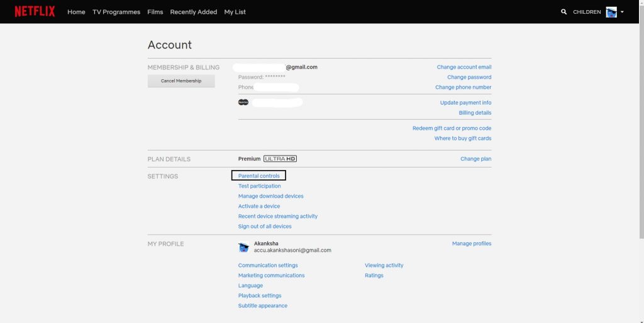Open Manage profiles
644x323 pixels.
coord(472,244)
